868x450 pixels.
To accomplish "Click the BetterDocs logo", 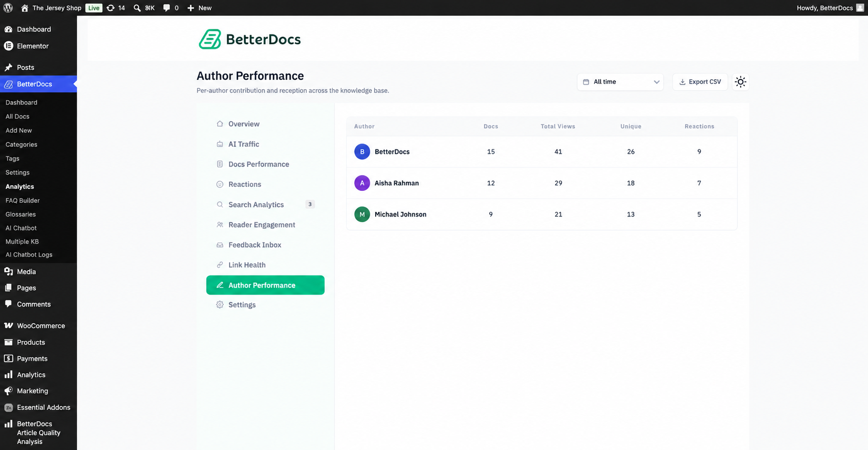I will point(250,39).
